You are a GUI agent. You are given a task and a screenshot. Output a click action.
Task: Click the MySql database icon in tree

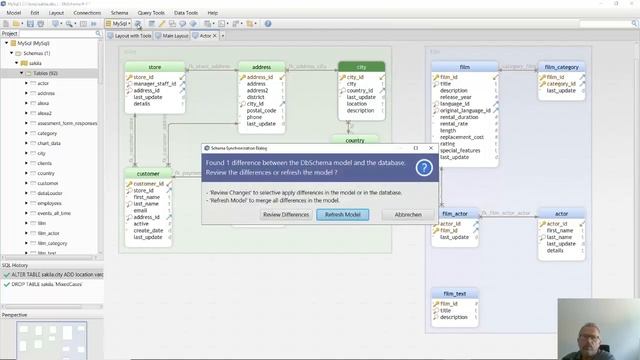13,43
